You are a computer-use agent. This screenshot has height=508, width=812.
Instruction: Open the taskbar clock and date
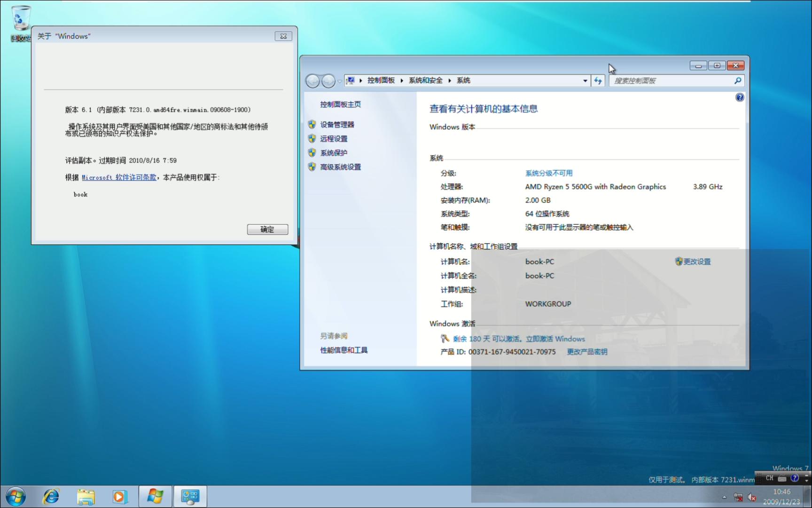pyautogui.click(x=781, y=497)
